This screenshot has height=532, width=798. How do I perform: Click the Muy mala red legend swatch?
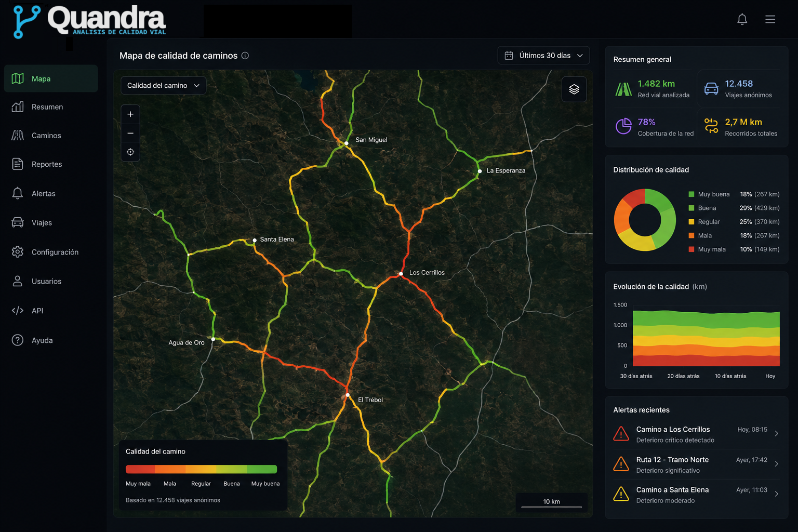[691, 249]
